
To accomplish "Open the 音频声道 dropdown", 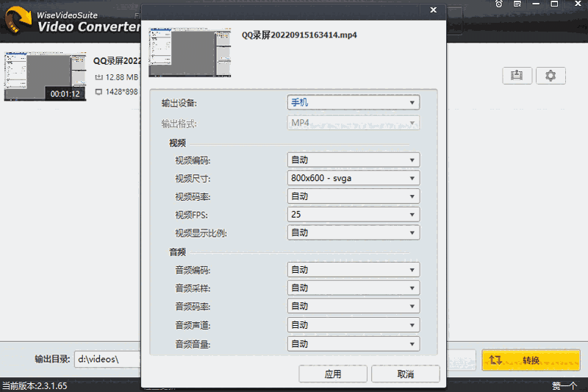I will click(354, 325).
